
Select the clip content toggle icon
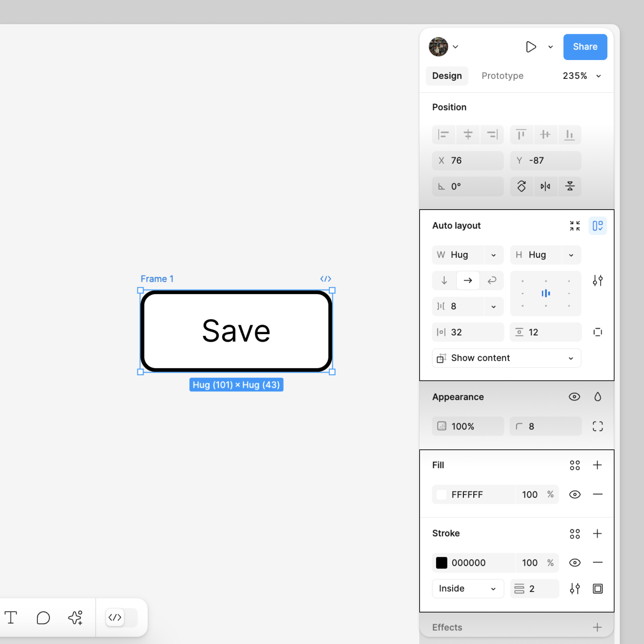point(598,332)
